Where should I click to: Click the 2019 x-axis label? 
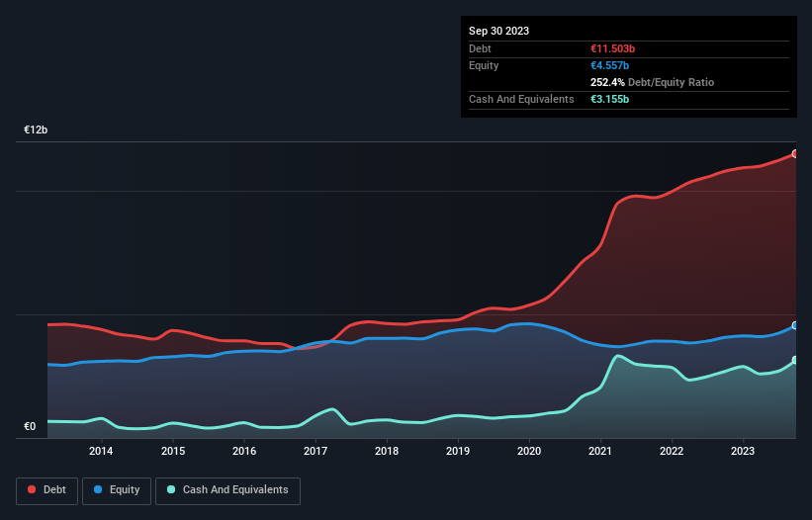click(x=458, y=451)
